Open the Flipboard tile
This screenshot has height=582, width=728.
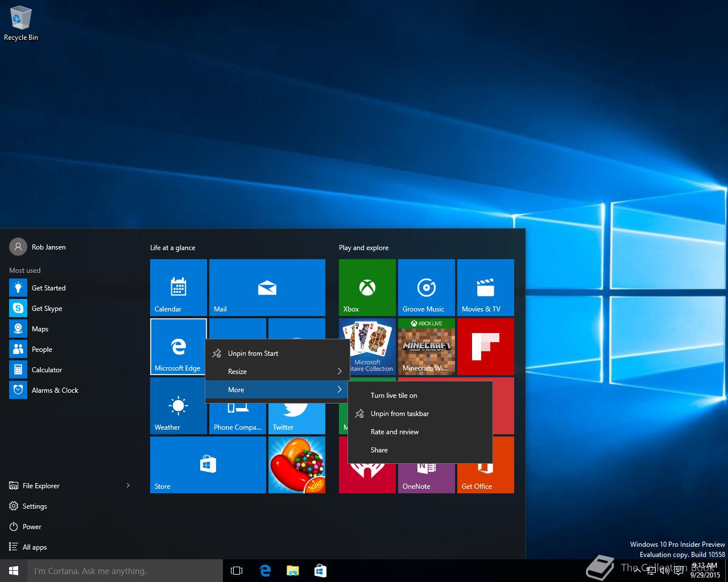point(486,347)
